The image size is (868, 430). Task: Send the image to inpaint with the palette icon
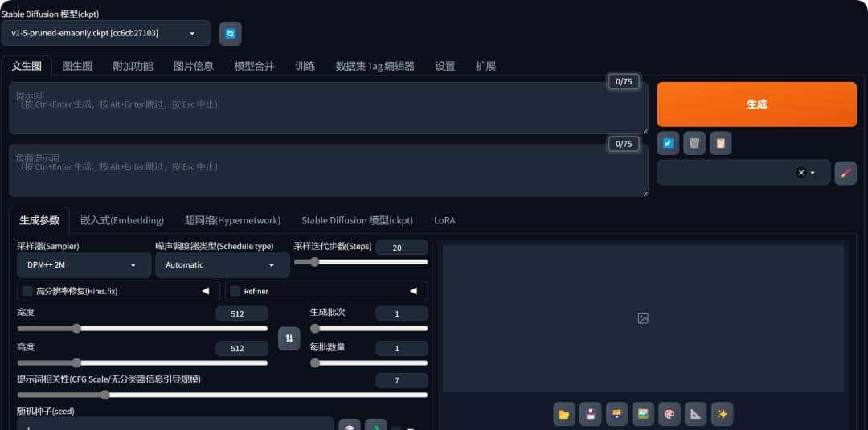pos(669,414)
